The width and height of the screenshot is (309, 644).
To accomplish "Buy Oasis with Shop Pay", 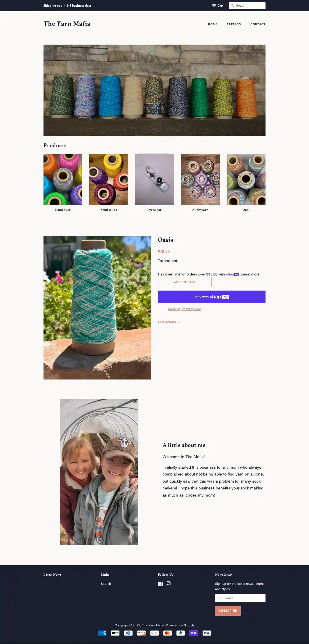I will (x=212, y=297).
